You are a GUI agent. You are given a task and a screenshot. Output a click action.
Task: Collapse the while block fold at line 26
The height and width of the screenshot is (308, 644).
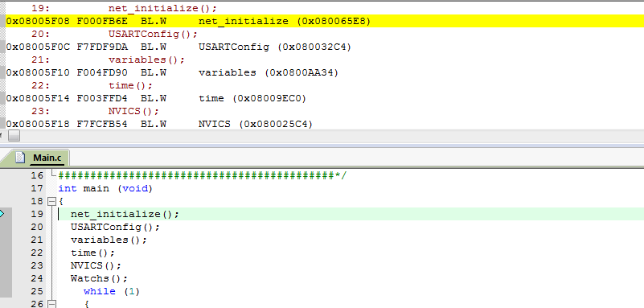51,304
